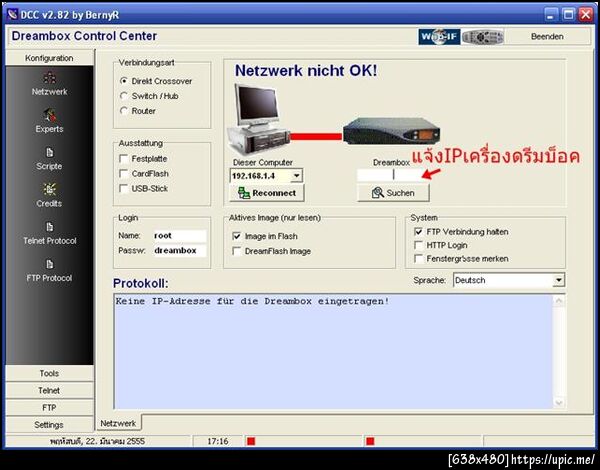
Task: Click the login Name field
Action: tap(179, 236)
